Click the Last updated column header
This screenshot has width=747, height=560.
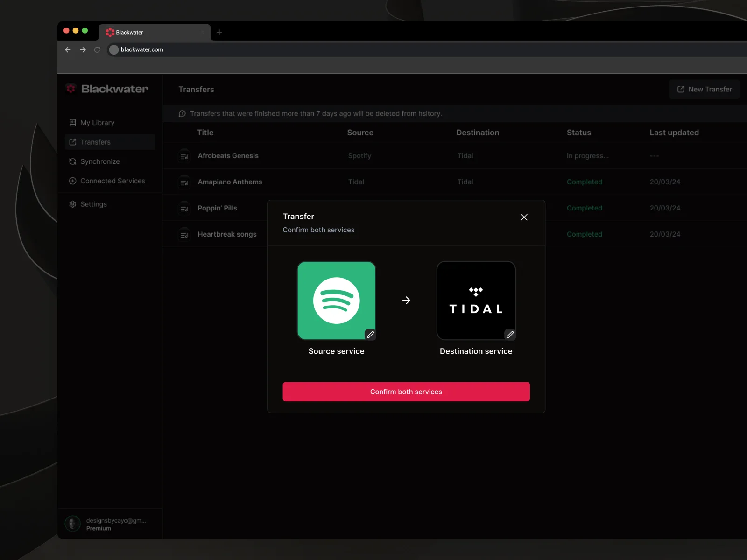[674, 133]
